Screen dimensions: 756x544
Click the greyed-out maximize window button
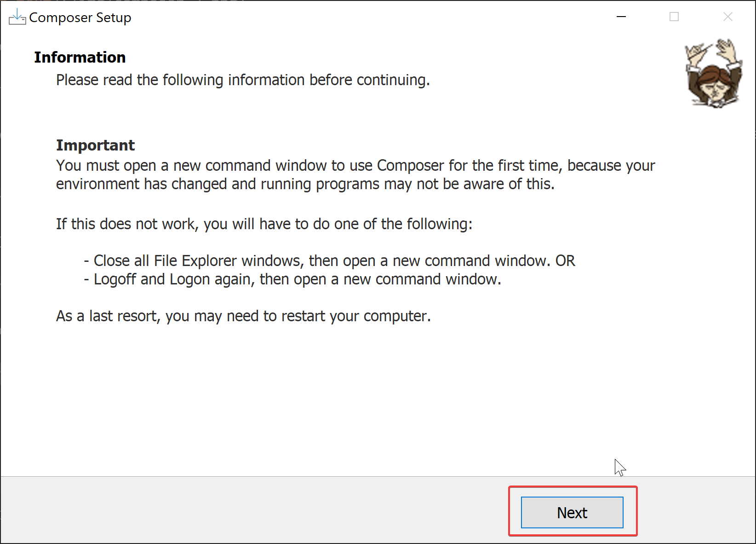[x=674, y=17]
